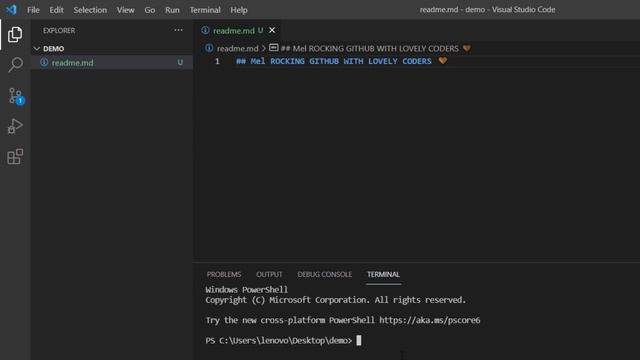Switch to the DEBUG CONSOLE panel tab
The height and width of the screenshot is (360, 640).
tap(324, 274)
